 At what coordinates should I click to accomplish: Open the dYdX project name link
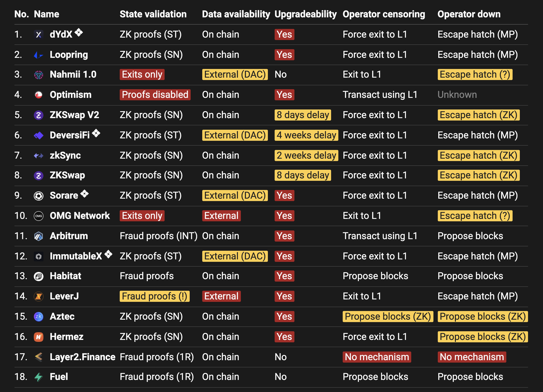(61, 34)
